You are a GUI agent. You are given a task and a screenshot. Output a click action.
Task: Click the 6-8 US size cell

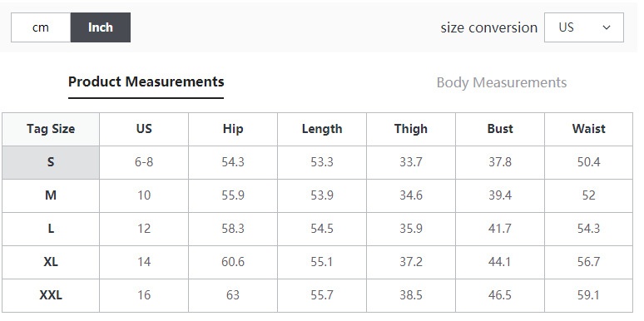144,162
